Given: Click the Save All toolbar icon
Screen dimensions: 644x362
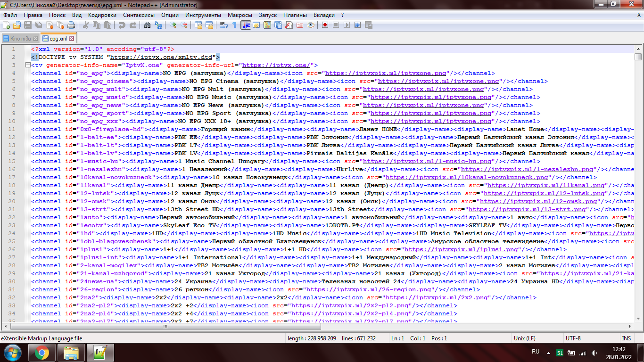Looking at the screenshot, I should 38,25.
